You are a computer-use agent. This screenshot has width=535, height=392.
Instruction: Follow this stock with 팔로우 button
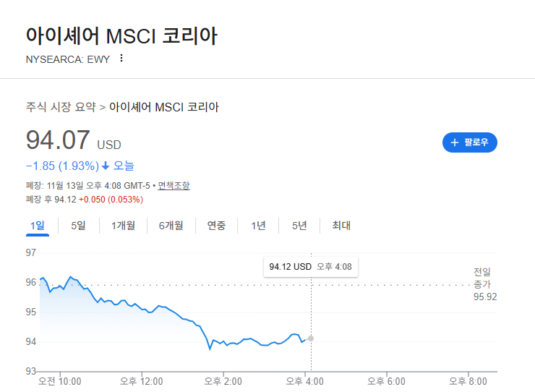click(x=470, y=142)
